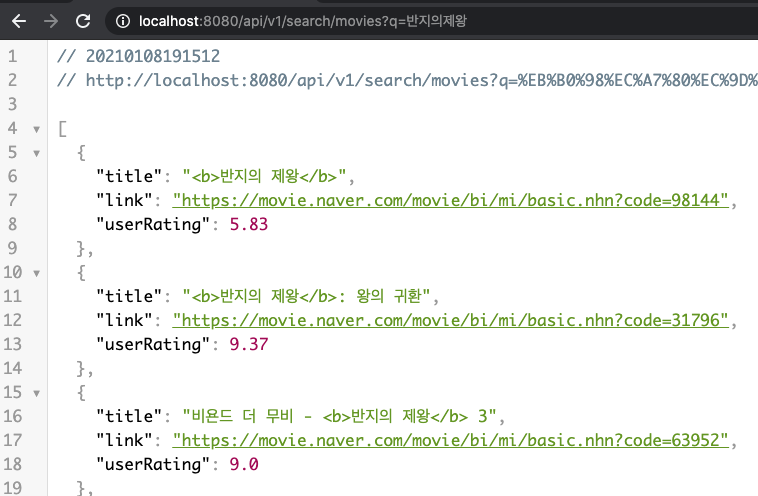The width and height of the screenshot is (758, 496).
Task: Select the userRating value 5.83
Action: coord(248,224)
